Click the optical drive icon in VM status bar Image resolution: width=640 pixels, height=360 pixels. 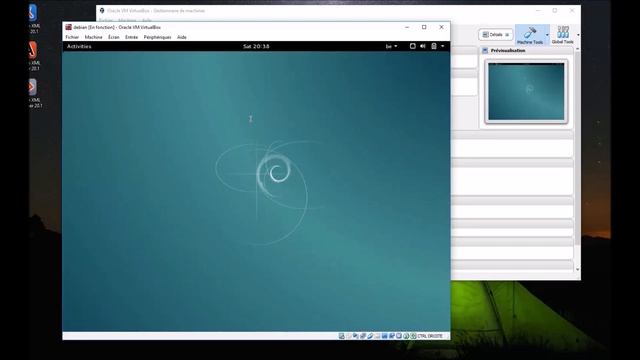tap(349, 336)
